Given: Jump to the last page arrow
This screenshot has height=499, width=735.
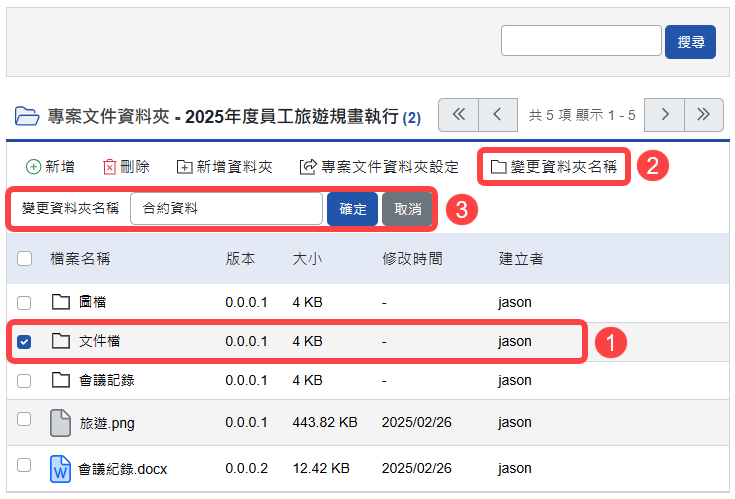Looking at the screenshot, I should (703, 115).
